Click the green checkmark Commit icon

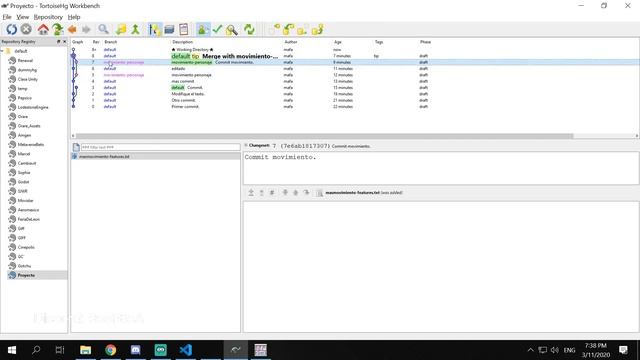[217, 29]
